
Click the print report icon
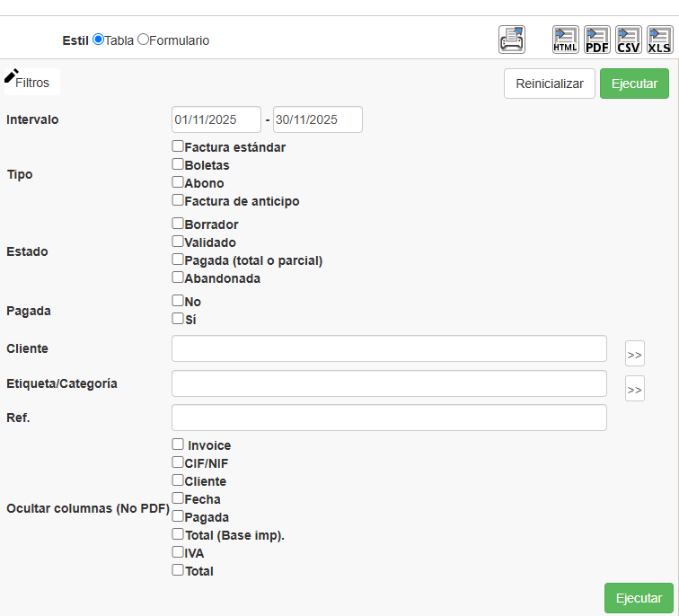[x=512, y=40]
